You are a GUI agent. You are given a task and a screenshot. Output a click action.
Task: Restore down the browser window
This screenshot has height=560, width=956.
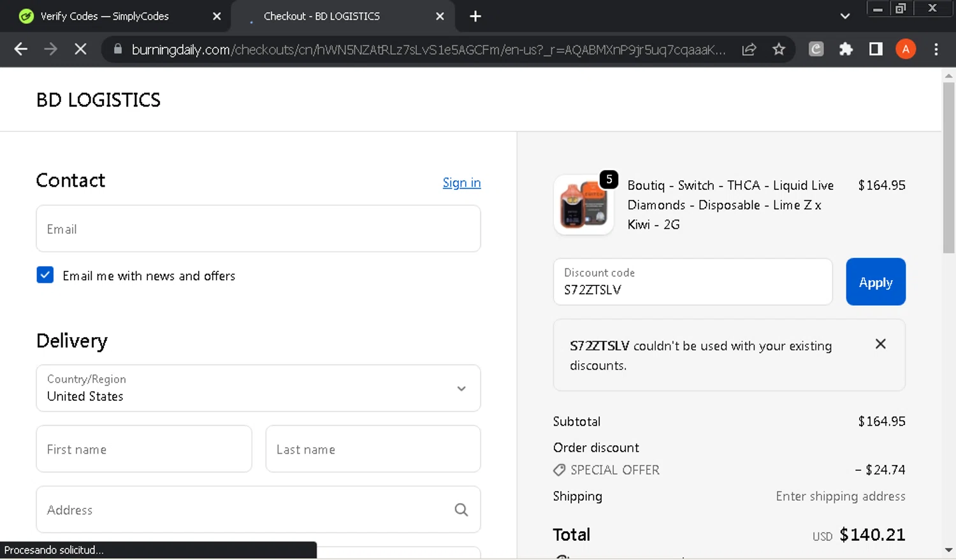coord(901,8)
